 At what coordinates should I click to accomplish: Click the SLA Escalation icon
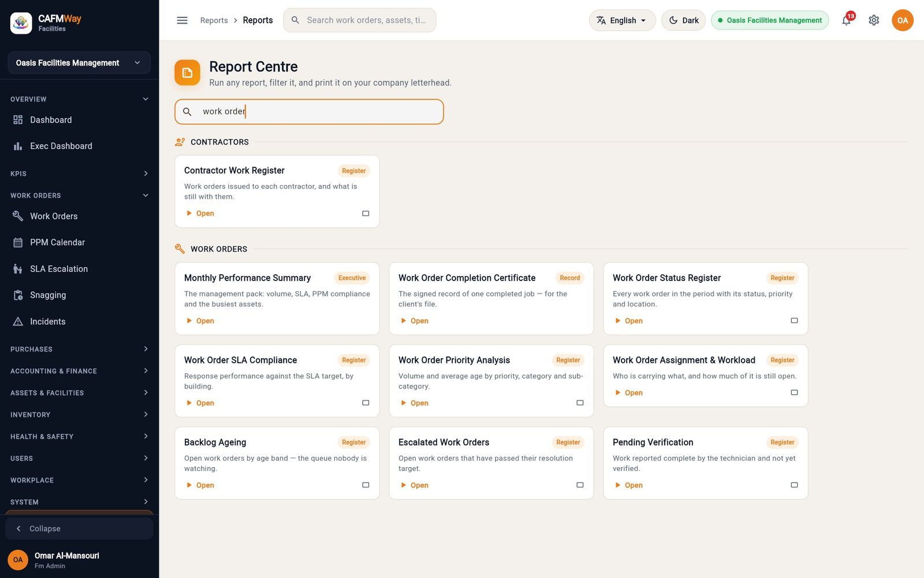(18, 269)
